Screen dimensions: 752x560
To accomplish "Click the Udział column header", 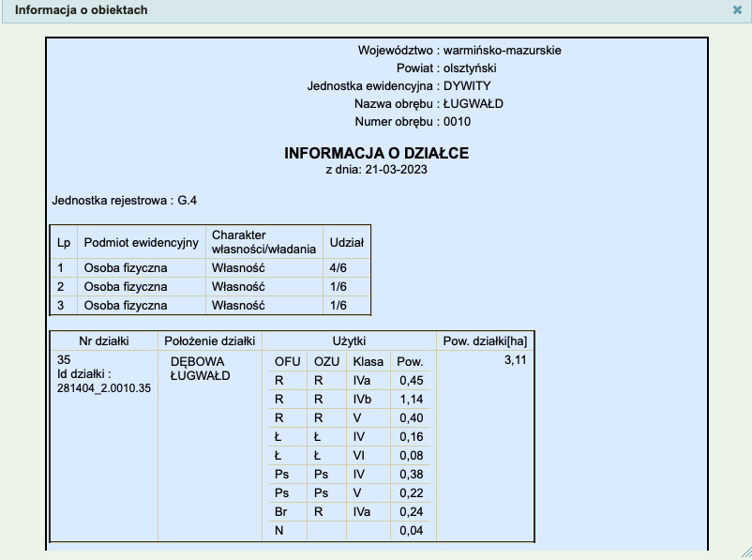I will coord(346,243).
